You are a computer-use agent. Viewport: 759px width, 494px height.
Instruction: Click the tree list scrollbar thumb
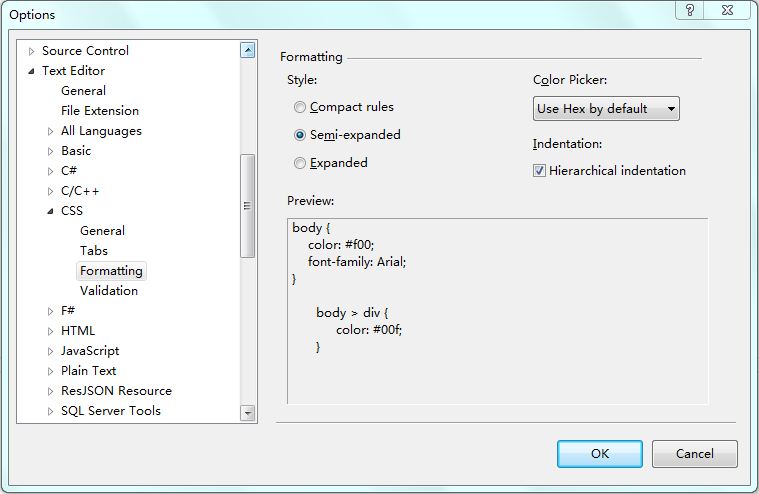tap(248, 206)
